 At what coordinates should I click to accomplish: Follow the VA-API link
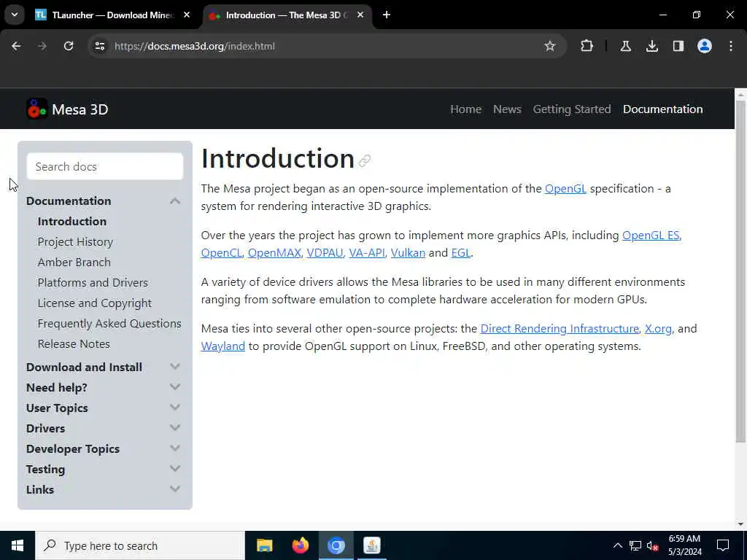tap(366, 253)
